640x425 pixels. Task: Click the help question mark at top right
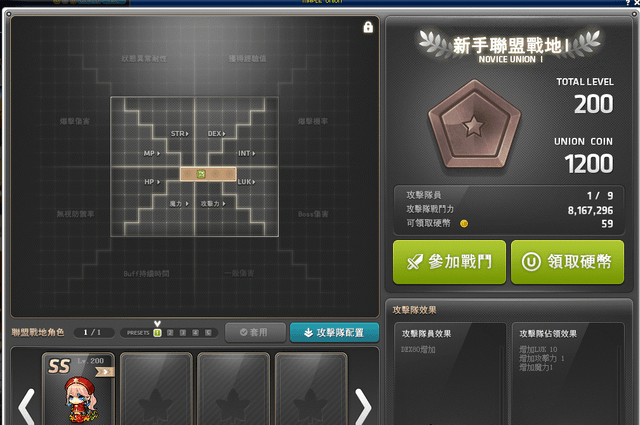[628, 2]
